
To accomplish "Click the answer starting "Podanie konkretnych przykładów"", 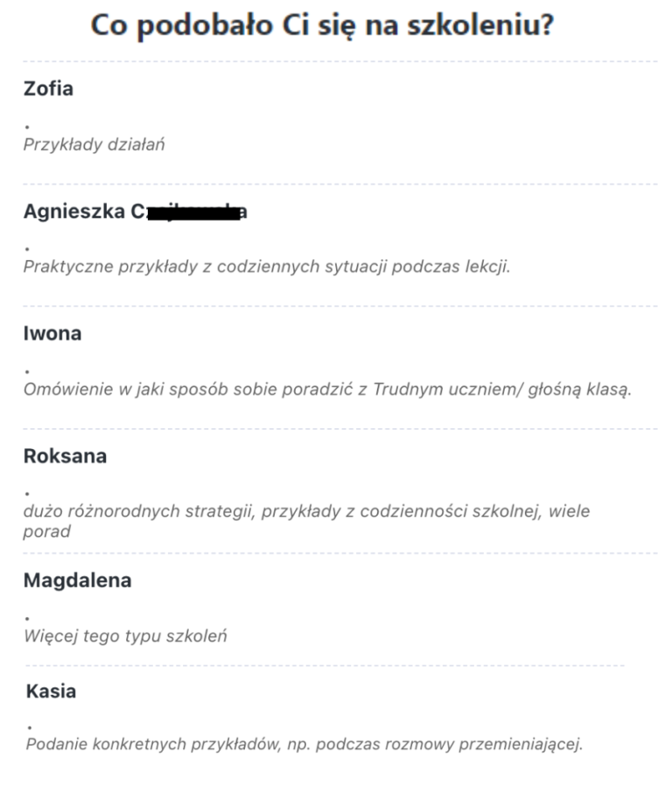I will (x=304, y=745).
